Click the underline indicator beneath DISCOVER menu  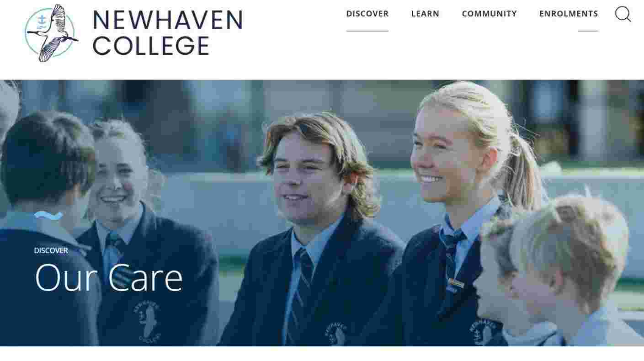coord(367,31)
